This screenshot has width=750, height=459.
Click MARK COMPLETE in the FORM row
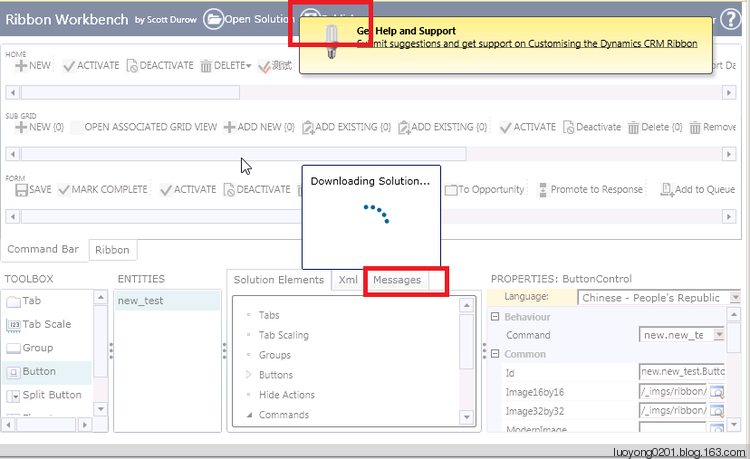click(103, 190)
